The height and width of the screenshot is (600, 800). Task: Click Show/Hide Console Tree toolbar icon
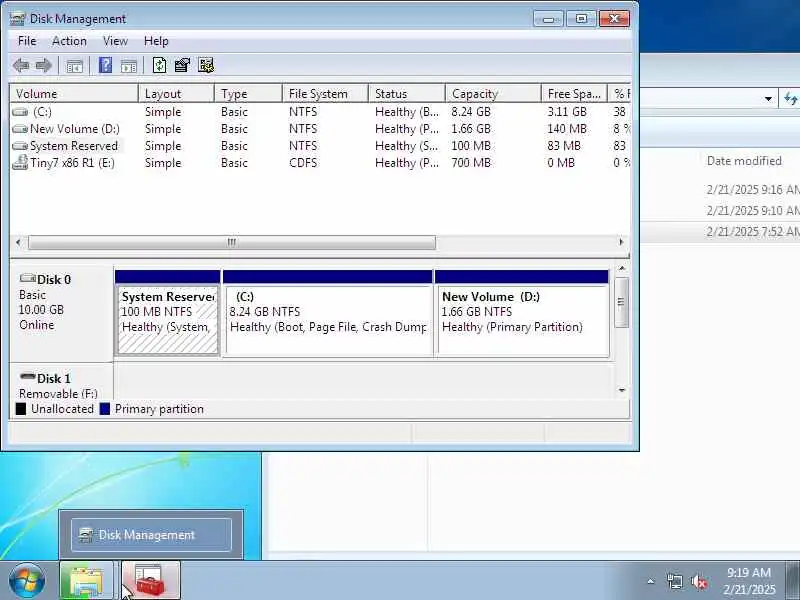[x=74, y=66]
